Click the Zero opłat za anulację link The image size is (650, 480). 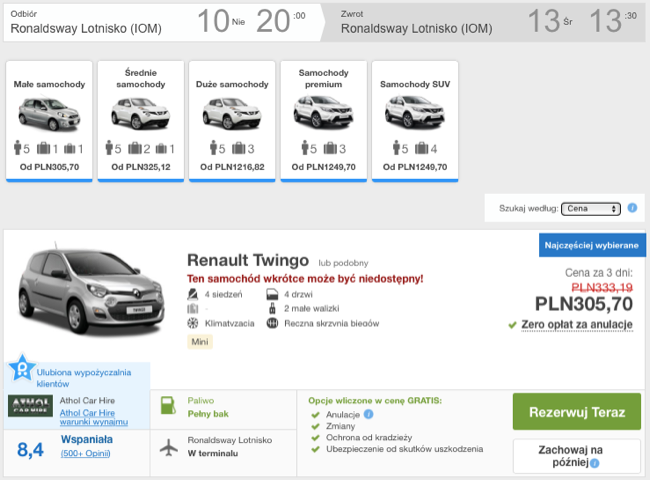tap(577, 325)
